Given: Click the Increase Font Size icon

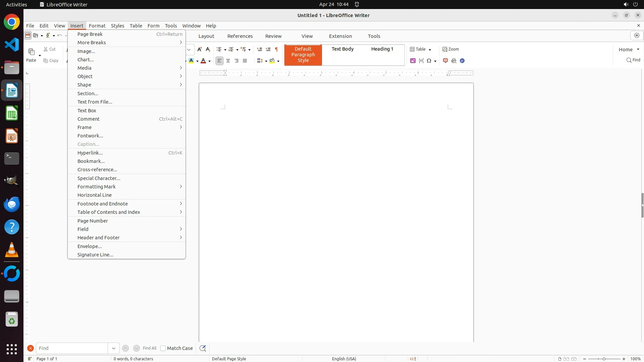Looking at the screenshot, I should pyautogui.click(x=200, y=49).
